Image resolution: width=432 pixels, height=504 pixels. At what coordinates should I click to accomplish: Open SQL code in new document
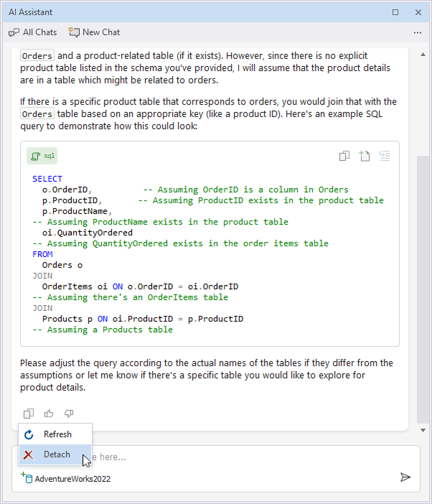tap(365, 156)
